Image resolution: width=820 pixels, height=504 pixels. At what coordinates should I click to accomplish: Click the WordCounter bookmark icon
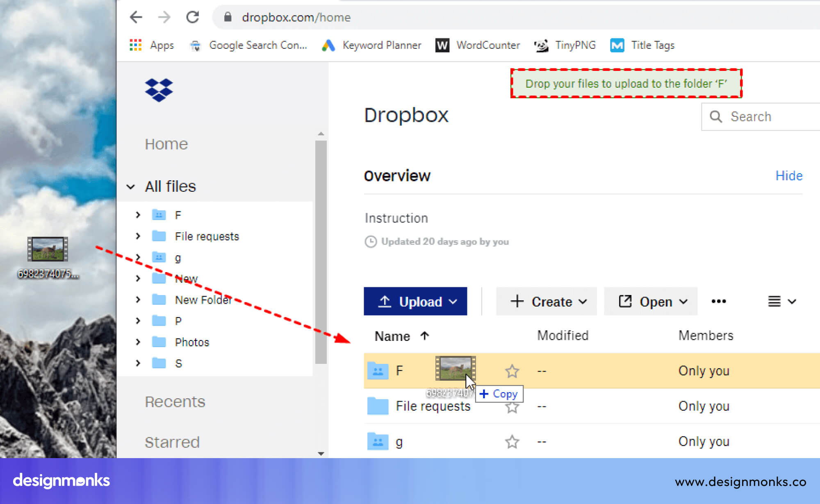coord(442,45)
